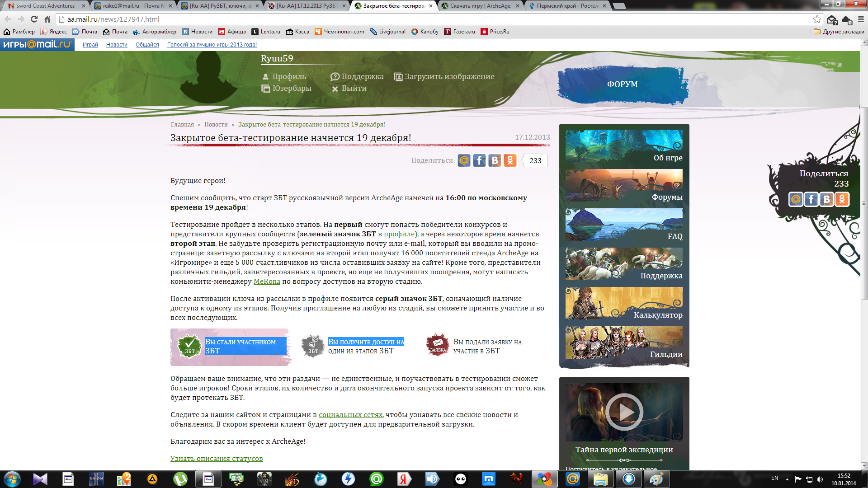
Task: Open Другие закладки bookmarks folder
Action: tap(839, 32)
